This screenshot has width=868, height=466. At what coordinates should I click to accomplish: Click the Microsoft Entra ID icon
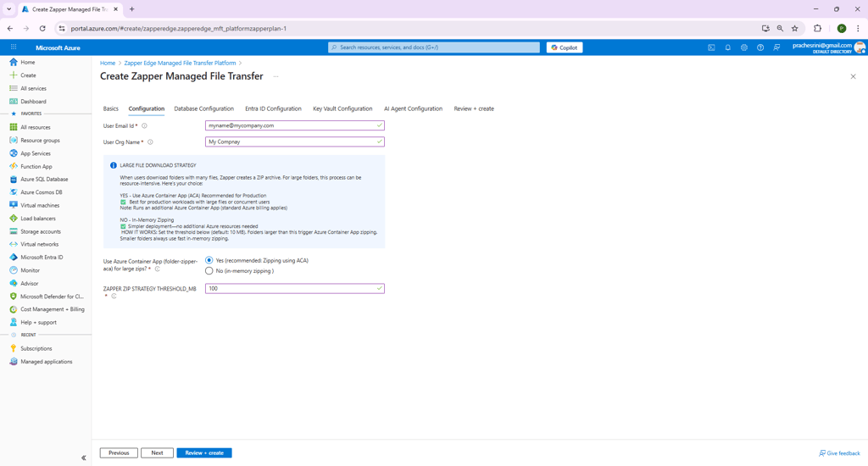coord(14,258)
